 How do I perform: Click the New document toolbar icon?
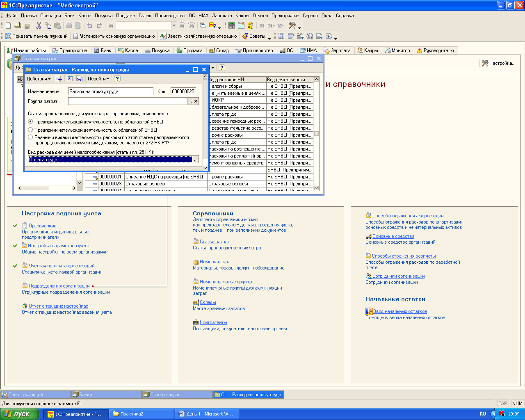click(8, 25)
